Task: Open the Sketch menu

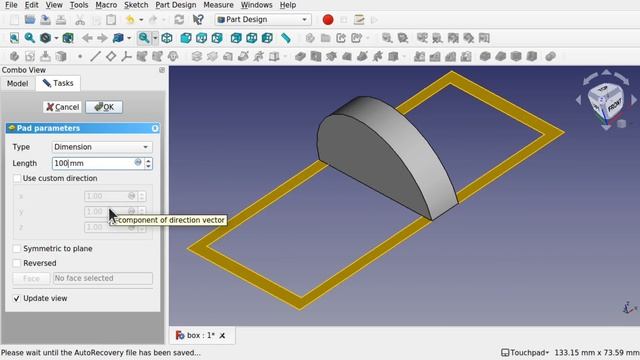Action: click(x=136, y=5)
